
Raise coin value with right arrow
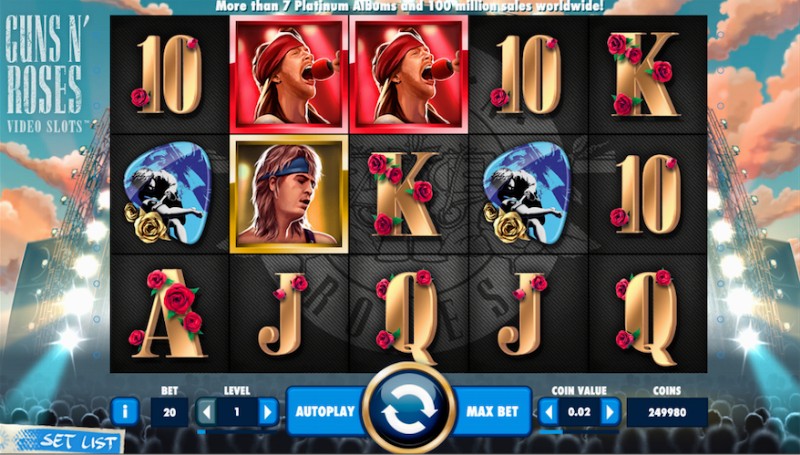[x=610, y=412]
